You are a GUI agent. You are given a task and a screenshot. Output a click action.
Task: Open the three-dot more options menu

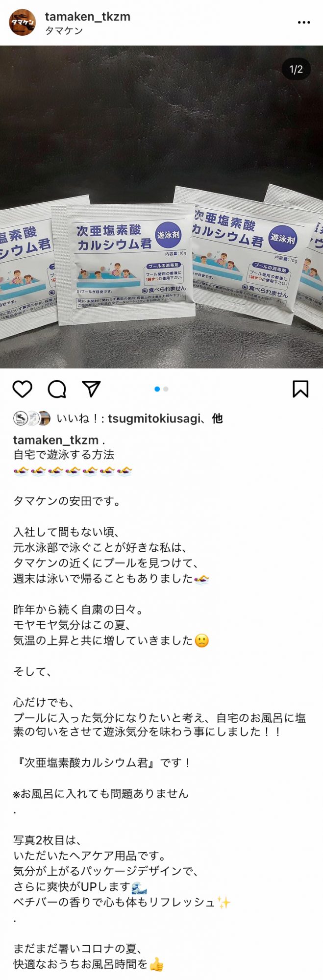[x=304, y=23]
